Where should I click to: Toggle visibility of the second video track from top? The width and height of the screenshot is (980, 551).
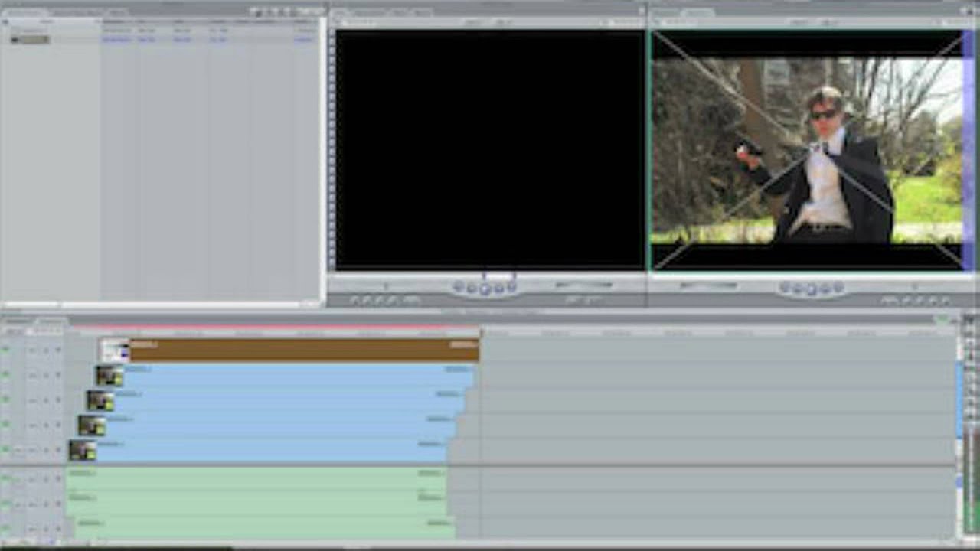pos(6,375)
